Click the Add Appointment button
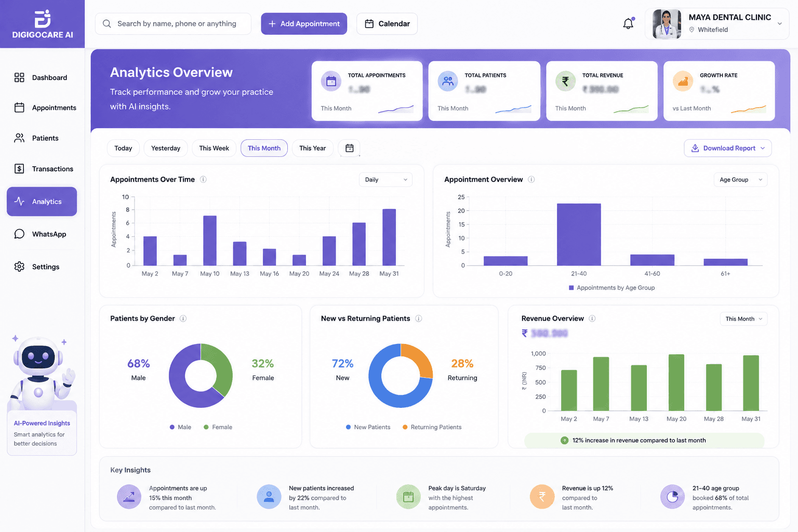This screenshot has width=798, height=532. point(304,24)
